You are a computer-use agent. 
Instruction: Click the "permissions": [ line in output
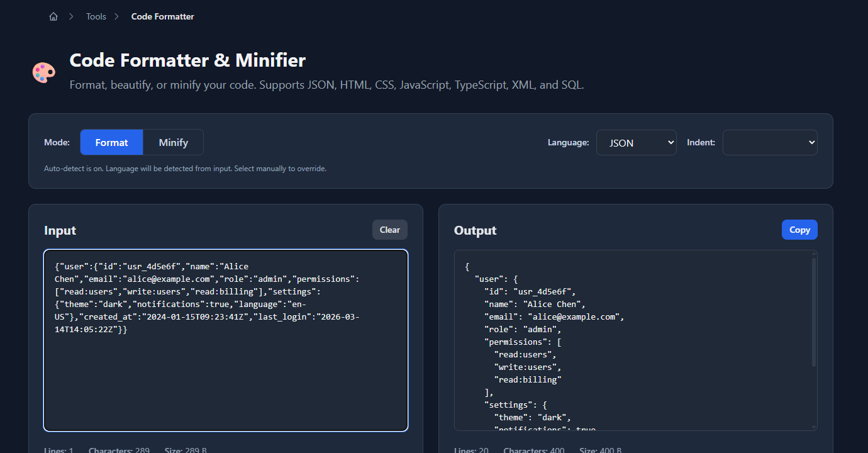(523, 342)
